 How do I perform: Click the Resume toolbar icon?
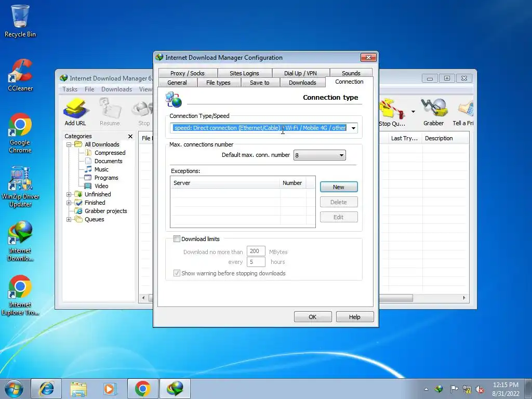pos(110,112)
